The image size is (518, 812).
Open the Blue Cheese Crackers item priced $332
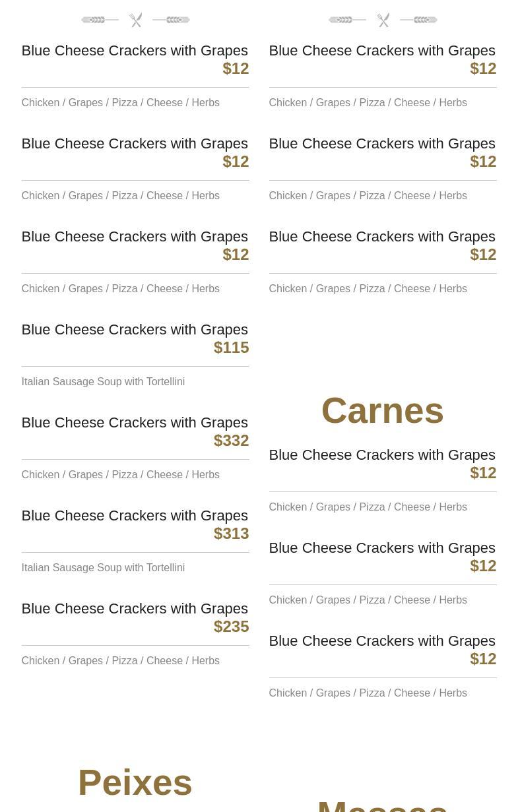(x=135, y=423)
